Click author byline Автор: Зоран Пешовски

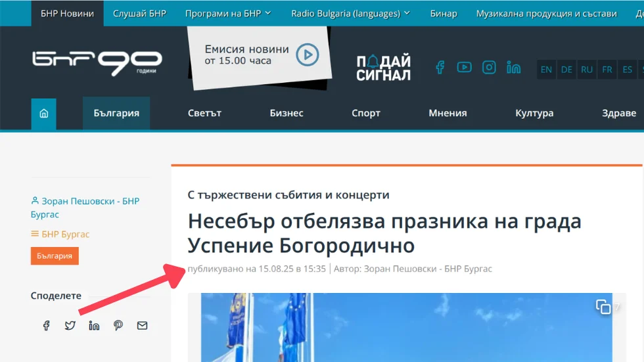coord(413,269)
